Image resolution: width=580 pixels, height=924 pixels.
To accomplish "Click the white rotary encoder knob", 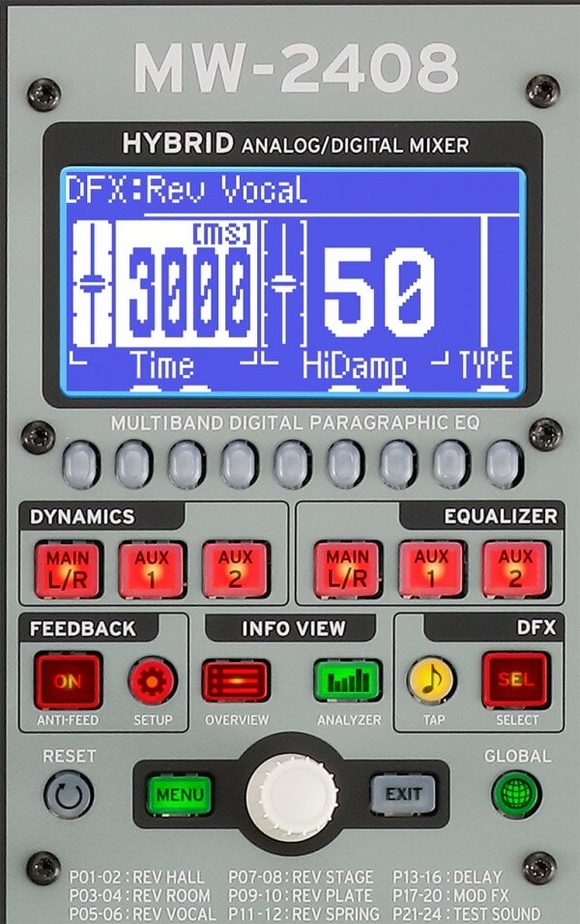I will [291, 794].
